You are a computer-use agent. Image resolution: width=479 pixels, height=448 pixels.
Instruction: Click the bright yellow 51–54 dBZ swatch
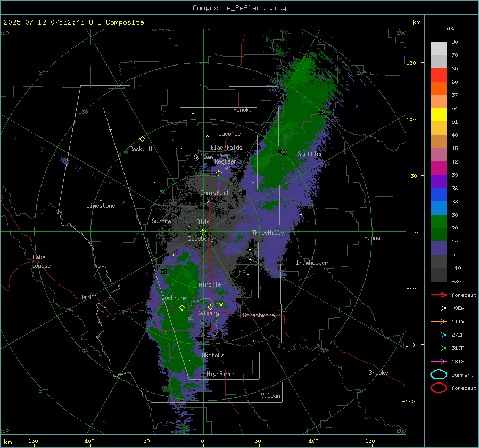(439, 115)
